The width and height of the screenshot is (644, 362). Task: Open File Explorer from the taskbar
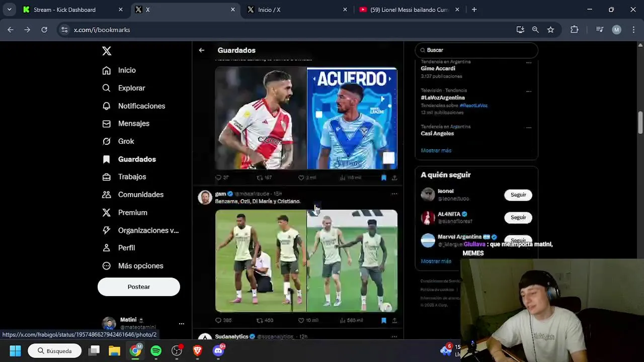115,350
